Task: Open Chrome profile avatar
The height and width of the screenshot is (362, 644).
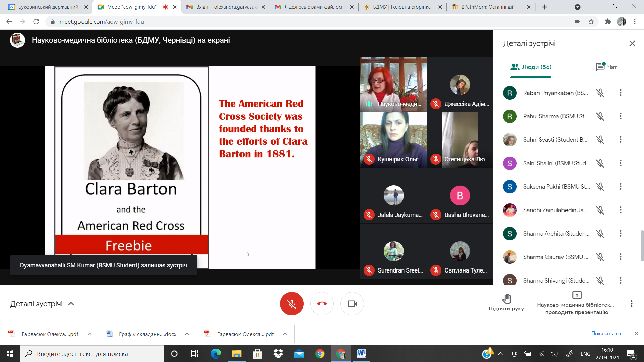Action: click(622, 22)
